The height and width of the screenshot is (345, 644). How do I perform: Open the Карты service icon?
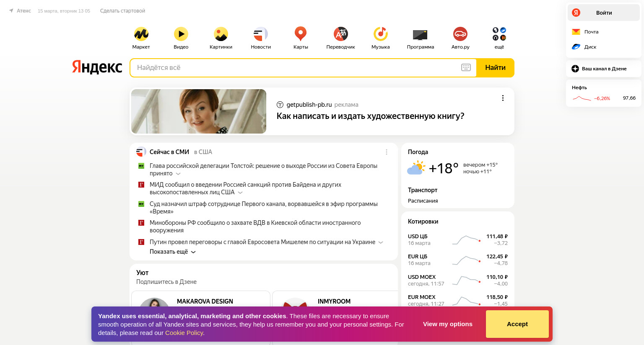pyautogui.click(x=301, y=34)
